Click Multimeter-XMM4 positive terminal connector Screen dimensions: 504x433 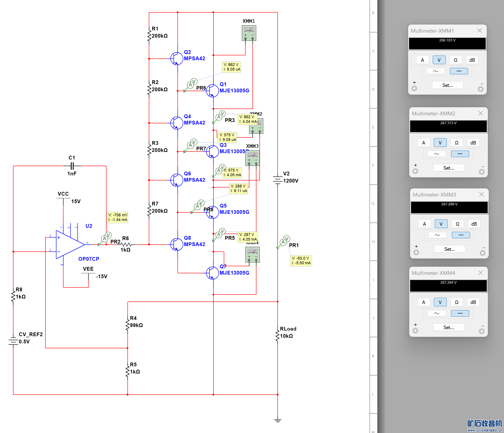tap(415, 330)
